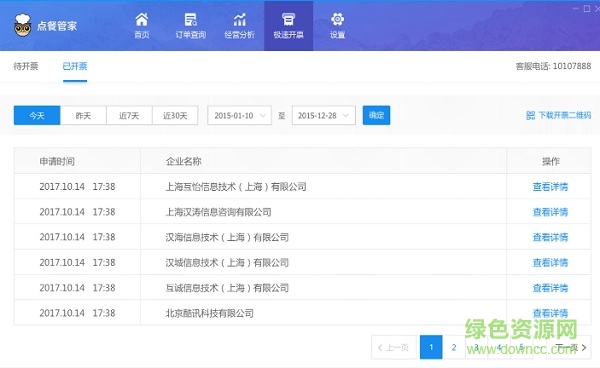View details for 上海互怡信息技术（上海）有限公司
The width and height of the screenshot is (600, 368).
pos(550,187)
